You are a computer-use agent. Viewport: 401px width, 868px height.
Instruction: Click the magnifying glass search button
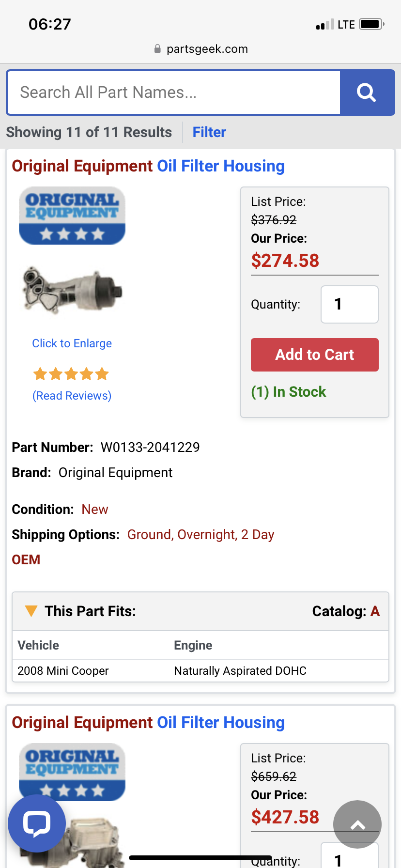pyautogui.click(x=367, y=93)
